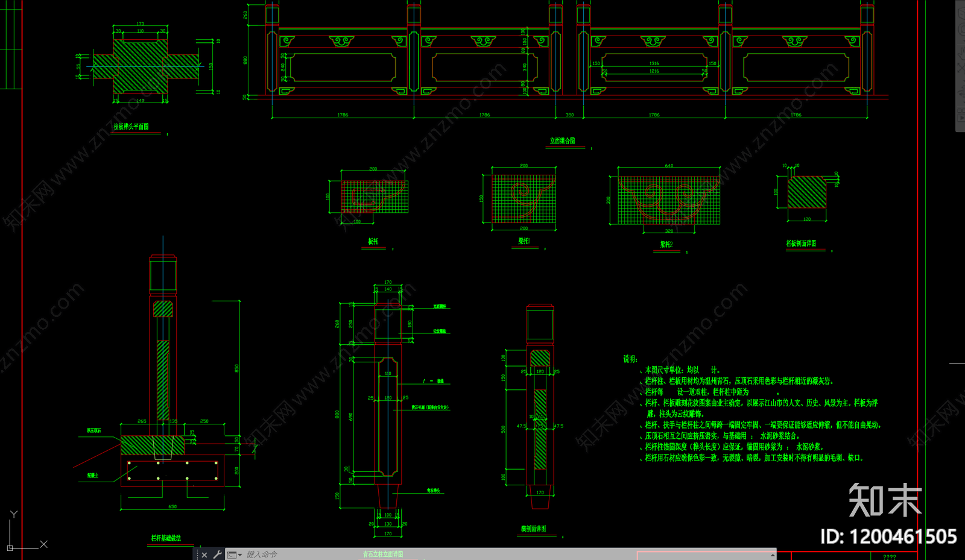Select the 立面组合图 drawing title
Image resolution: width=965 pixels, height=560 pixels.
562,141
